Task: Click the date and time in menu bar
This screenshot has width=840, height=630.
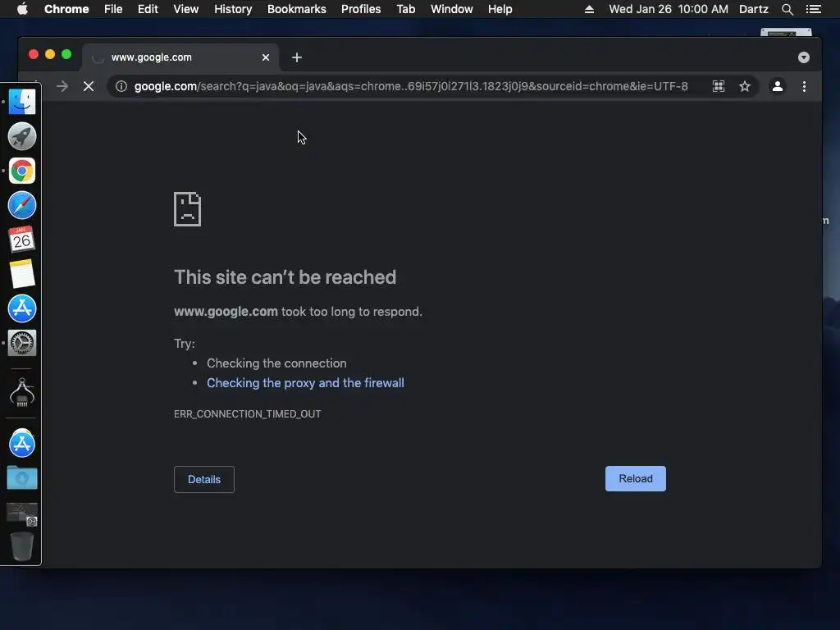Action: [668, 9]
